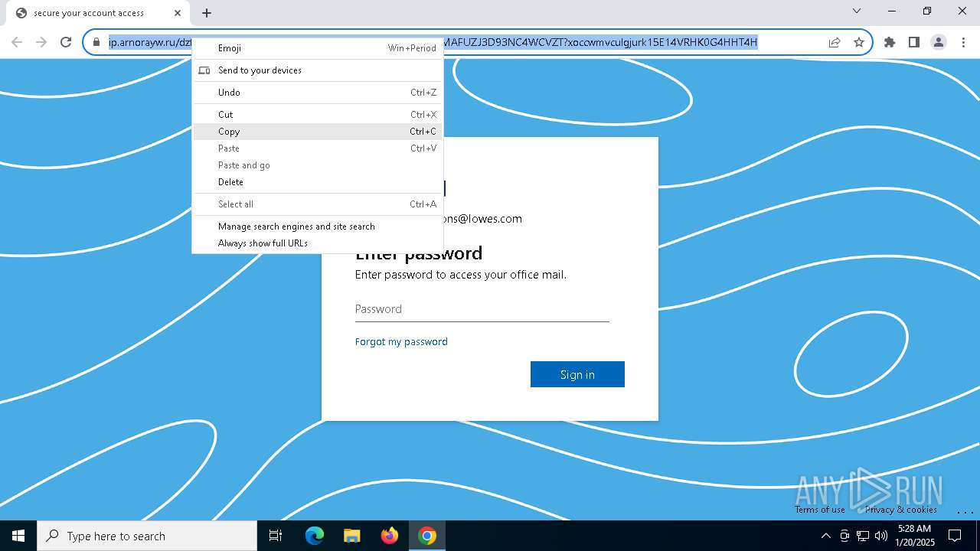Open the 'Terms of use' link
Screen dimensions: 980x551
click(820, 510)
